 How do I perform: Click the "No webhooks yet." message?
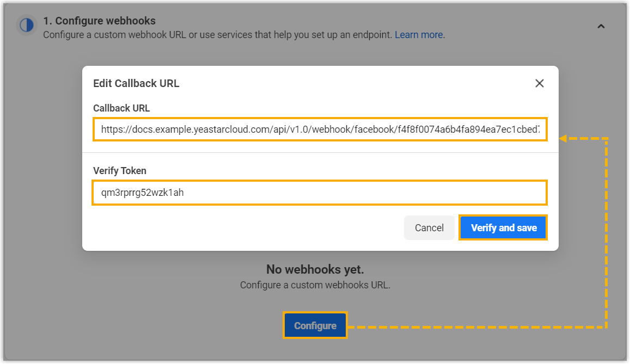coord(315,269)
